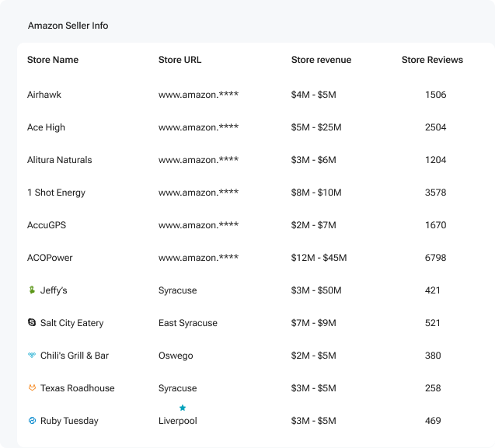Image resolution: width=495 pixels, height=448 pixels.
Task: Click the AccuGPS store name
Action: [47, 225]
